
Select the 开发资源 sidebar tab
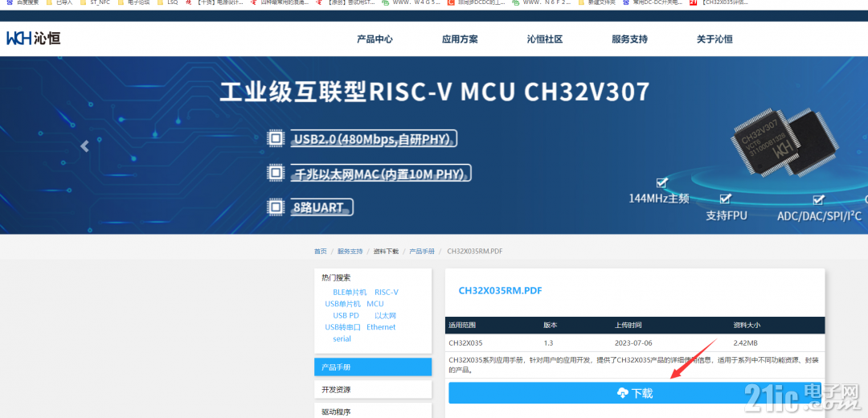(373, 390)
